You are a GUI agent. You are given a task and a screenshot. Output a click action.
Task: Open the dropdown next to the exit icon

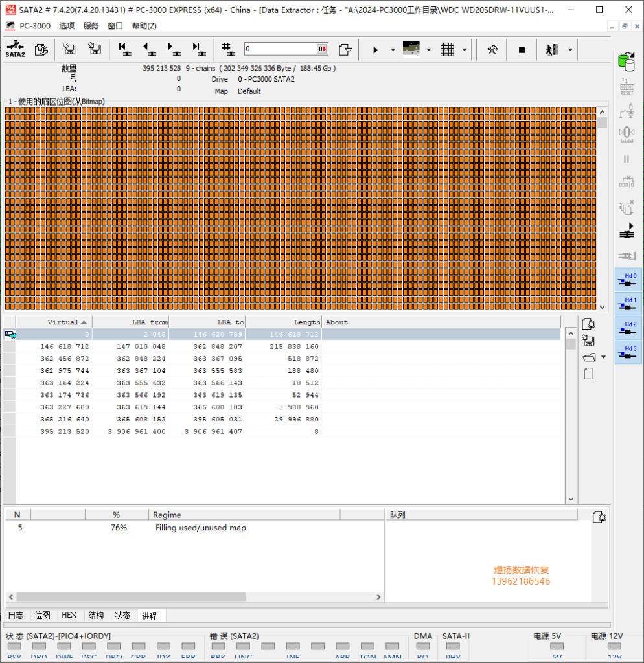pos(570,50)
